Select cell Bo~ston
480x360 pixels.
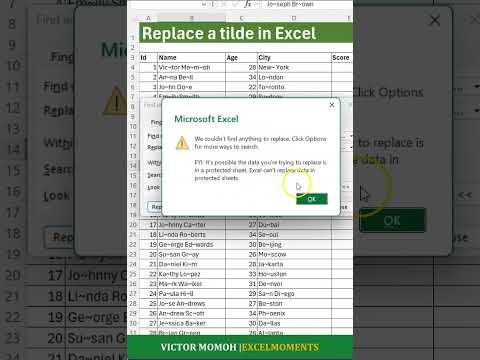(x=294, y=303)
